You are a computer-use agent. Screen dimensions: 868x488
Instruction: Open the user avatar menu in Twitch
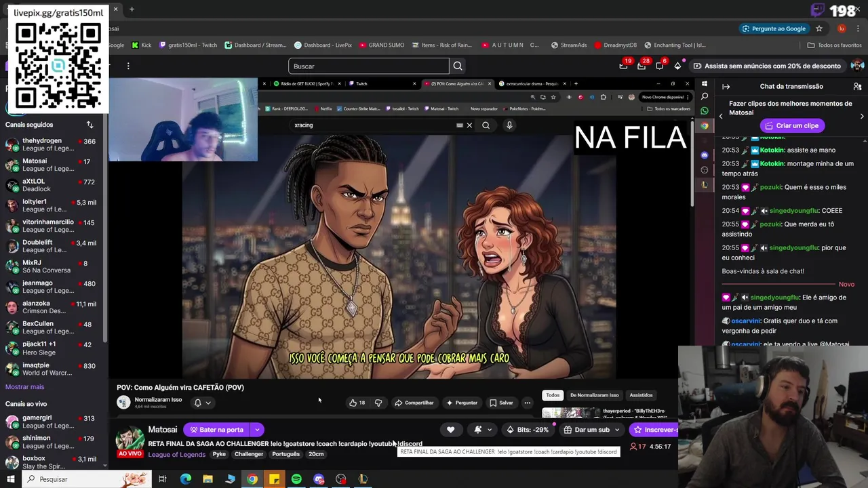click(x=857, y=66)
